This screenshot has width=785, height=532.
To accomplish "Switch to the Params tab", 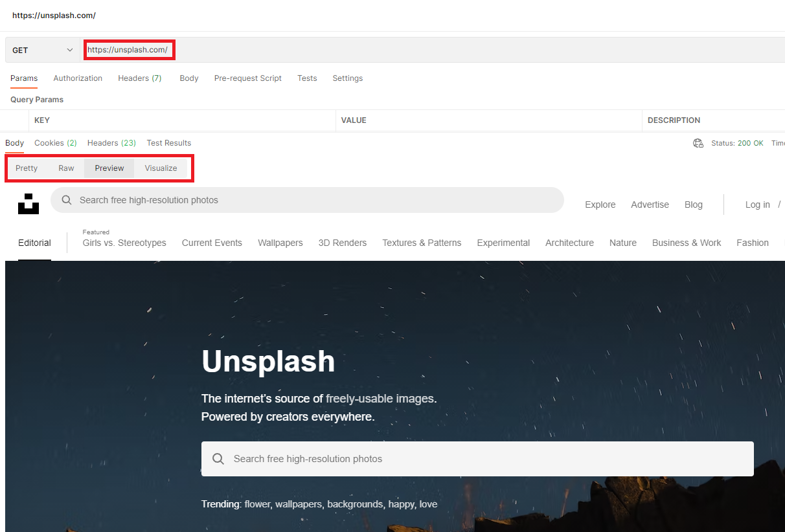I will (24, 78).
